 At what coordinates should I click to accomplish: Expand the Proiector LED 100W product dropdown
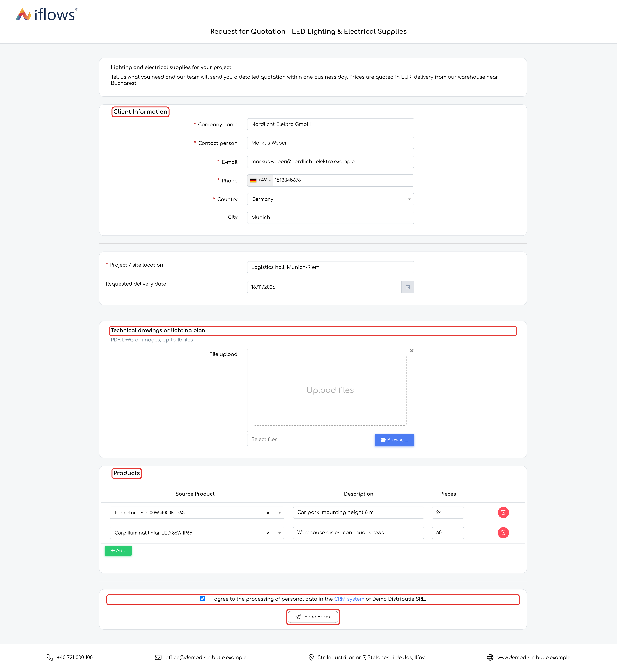coord(279,513)
